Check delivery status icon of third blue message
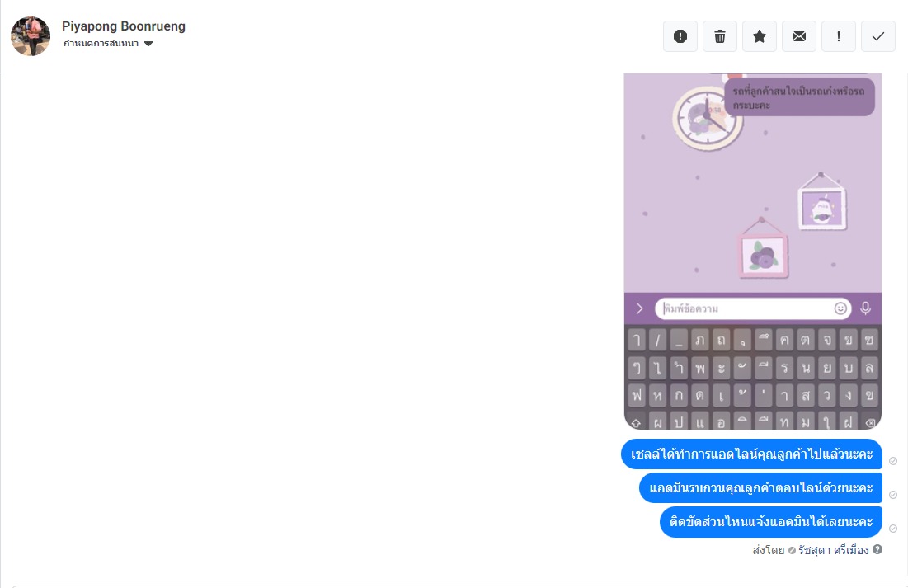Viewport: 908px width, 588px height. pos(893,529)
